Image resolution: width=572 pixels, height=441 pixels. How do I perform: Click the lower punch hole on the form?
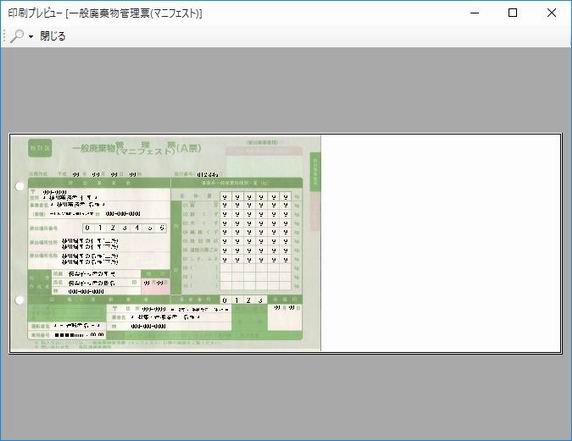20,300
